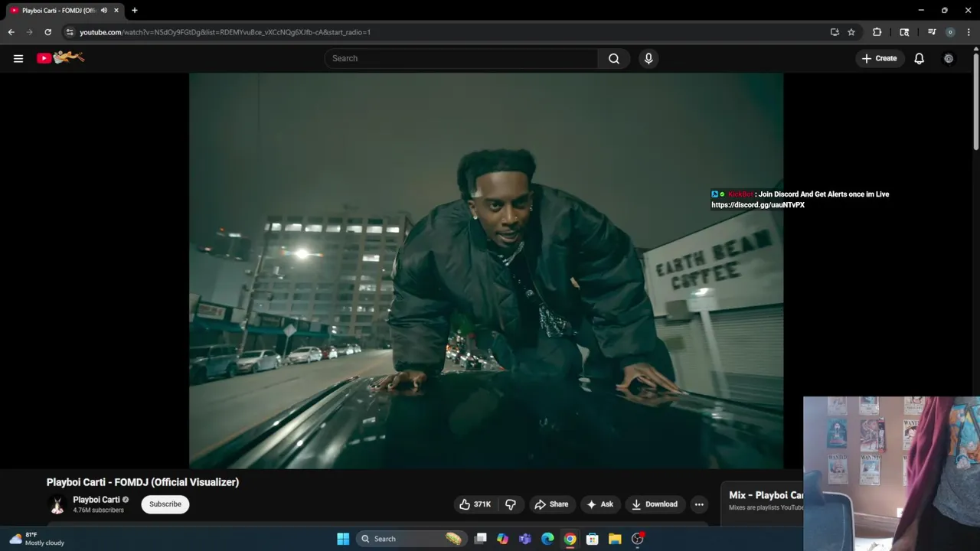This screenshot has width=980, height=551.
Task: Click the Ask button
Action: click(x=600, y=504)
